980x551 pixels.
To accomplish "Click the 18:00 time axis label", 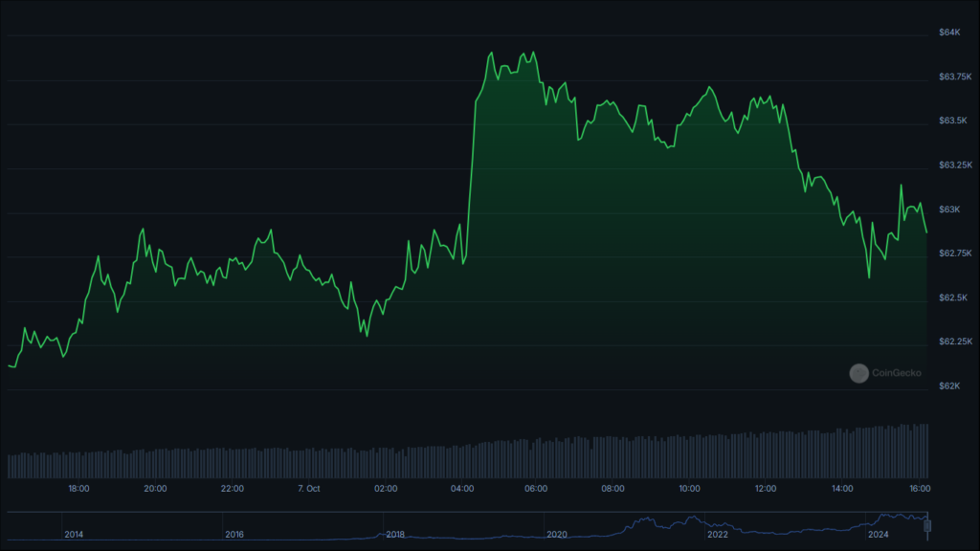I will [78, 489].
